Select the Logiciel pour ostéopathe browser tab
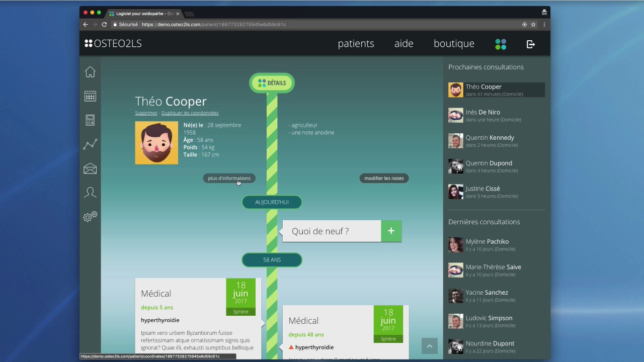The height and width of the screenshot is (362, 644). click(144, 14)
